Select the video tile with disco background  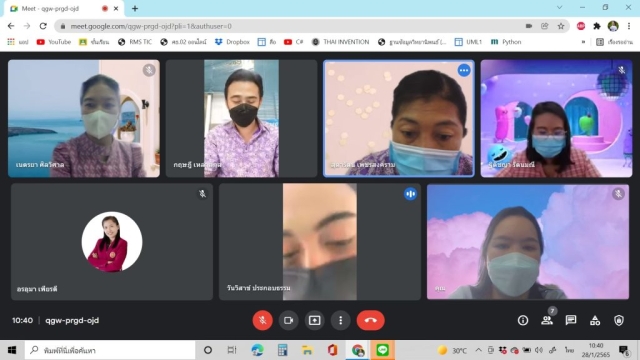pyautogui.click(x=556, y=118)
